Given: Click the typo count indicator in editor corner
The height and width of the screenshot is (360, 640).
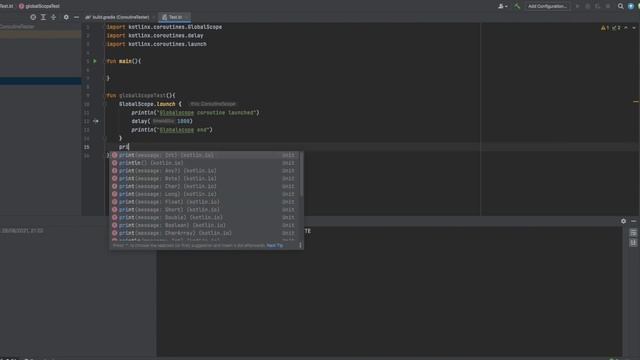Looking at the screenshot, I should pyautogui.click(x=616, y=28).
